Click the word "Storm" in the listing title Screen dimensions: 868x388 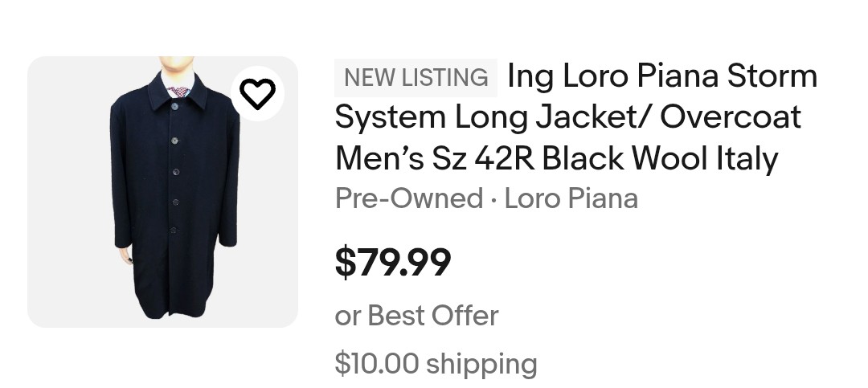tap(772, 77)
